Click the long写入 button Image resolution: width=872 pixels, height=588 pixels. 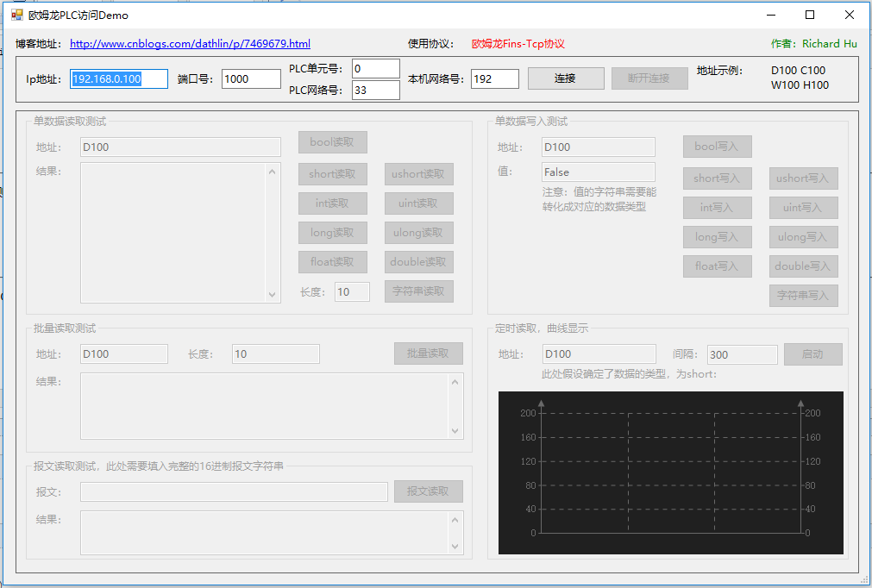pos(718,237)
